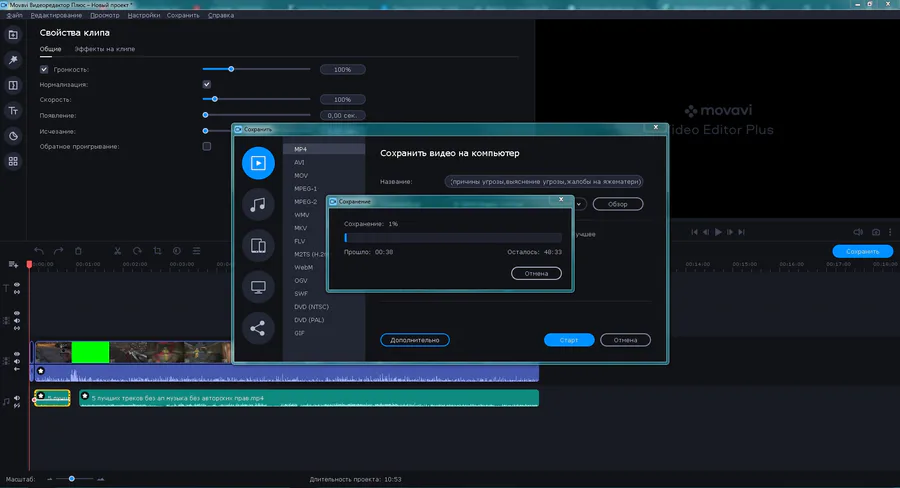Jump to next clip in preview
Image resolution: width=900 pixels, height=488 pixels.
742,232
